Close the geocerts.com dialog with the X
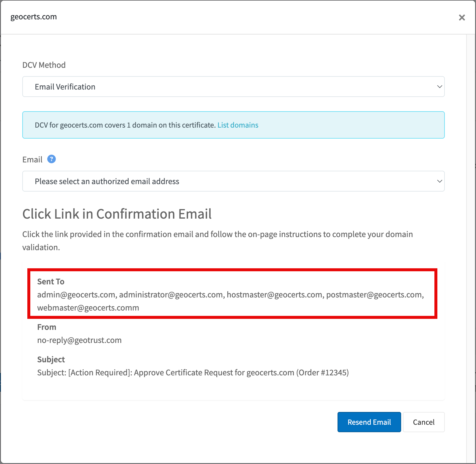This screenshot has height=464, width=476. click(x=462, y=18)
